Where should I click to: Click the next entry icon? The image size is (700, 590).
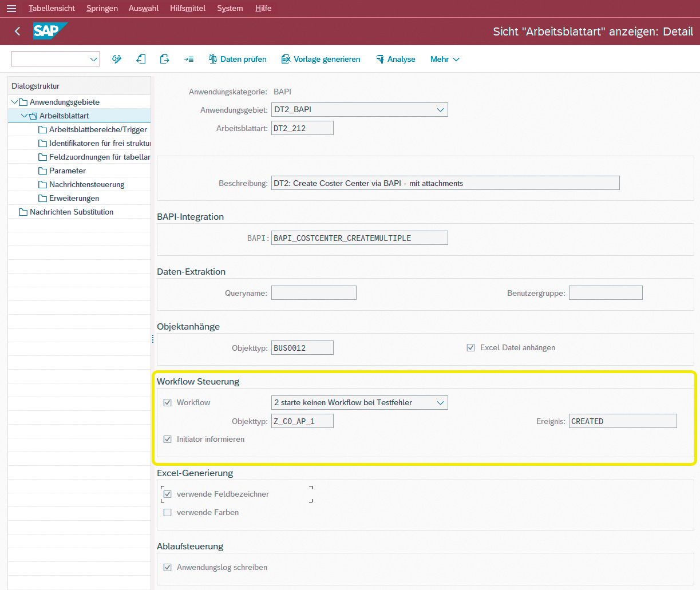pos(164,59)
